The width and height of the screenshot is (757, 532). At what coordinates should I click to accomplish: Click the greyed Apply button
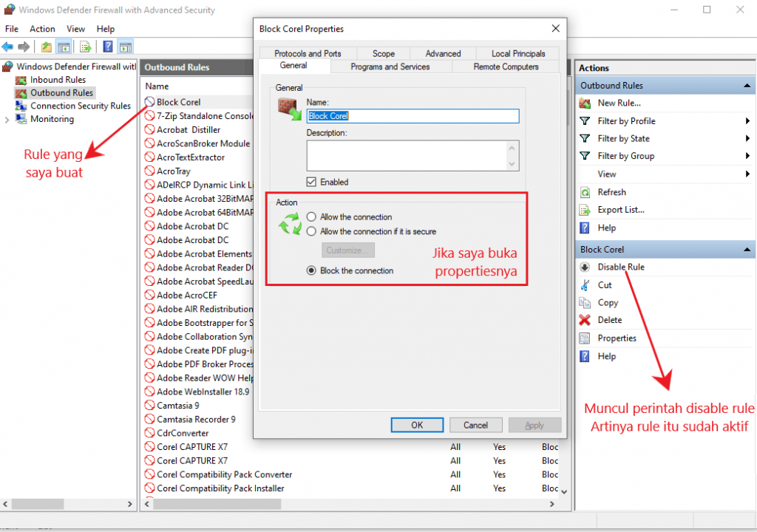(534, 426)
